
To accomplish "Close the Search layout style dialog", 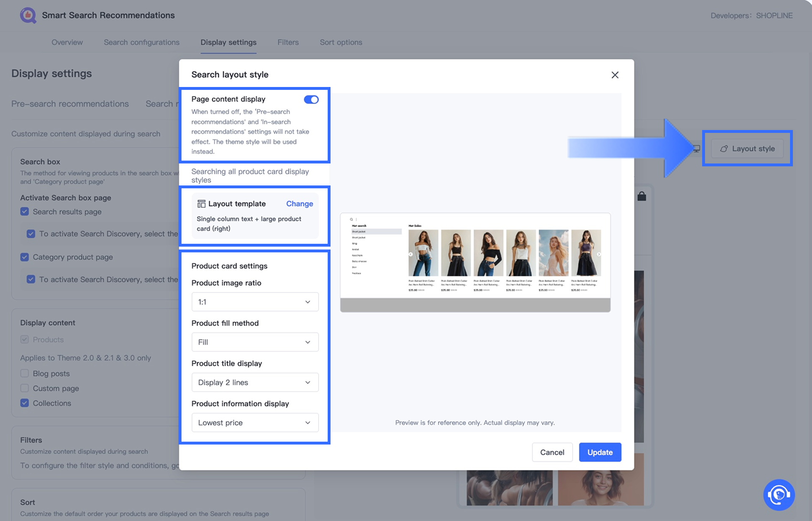I will [615, 75].
